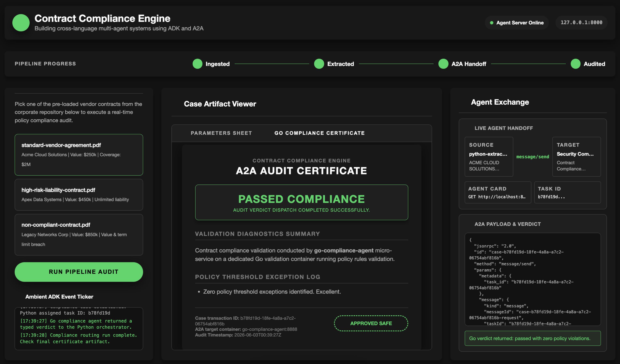Click the Python assigned task ID log line
Screen dimensions: 620x364
pyautogui.click(x=65, y=313)
